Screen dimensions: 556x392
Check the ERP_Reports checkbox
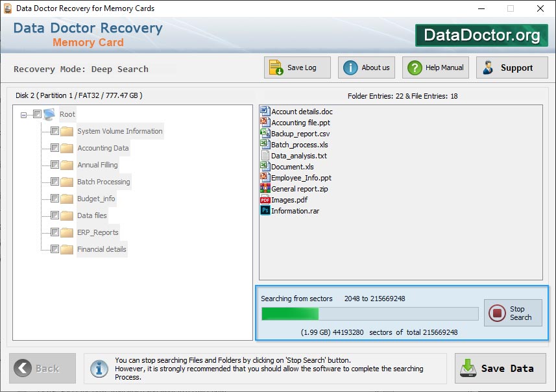[54, 232]
